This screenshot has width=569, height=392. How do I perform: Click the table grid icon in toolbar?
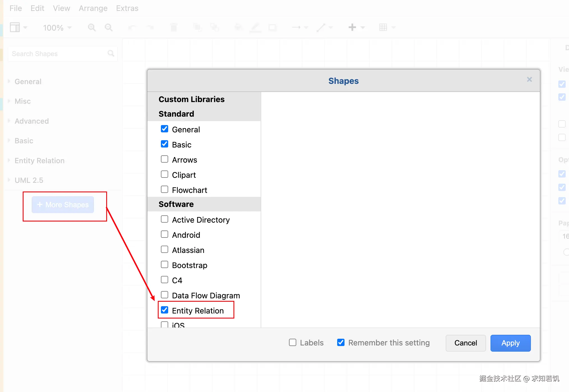(383, 27)
